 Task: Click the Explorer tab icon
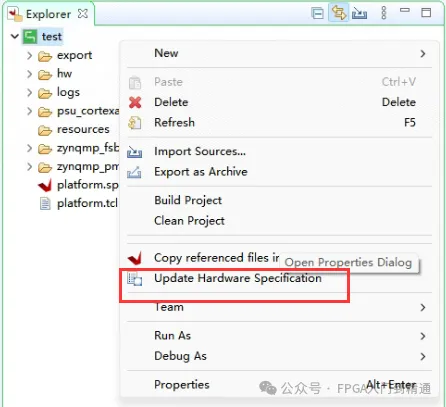click(15, 14)
